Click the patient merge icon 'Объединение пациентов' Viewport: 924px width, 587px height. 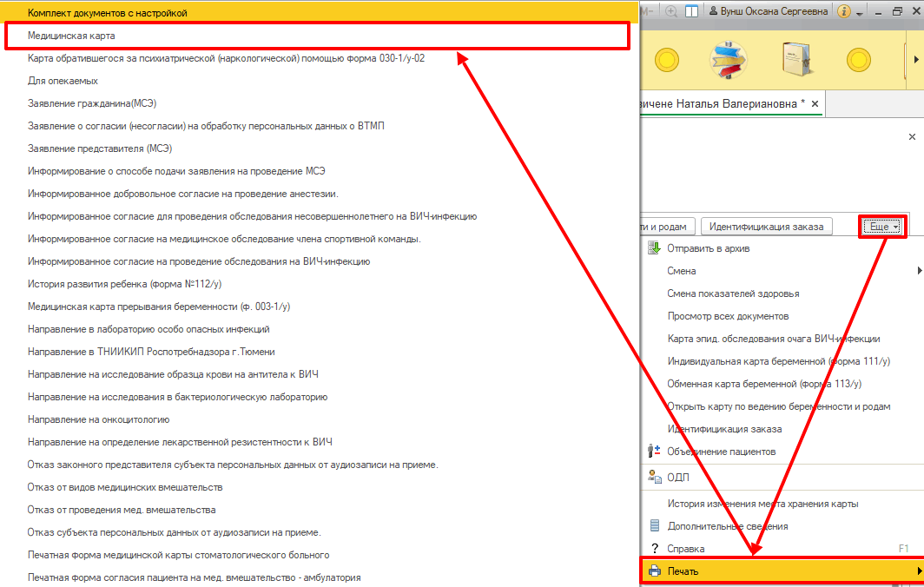point(655,452)
